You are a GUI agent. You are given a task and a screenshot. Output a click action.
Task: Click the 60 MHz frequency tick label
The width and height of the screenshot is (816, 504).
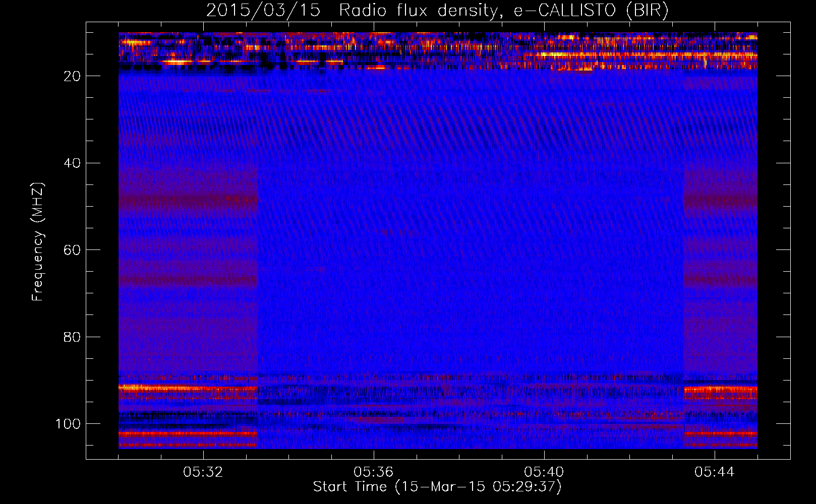coord(72,250)
